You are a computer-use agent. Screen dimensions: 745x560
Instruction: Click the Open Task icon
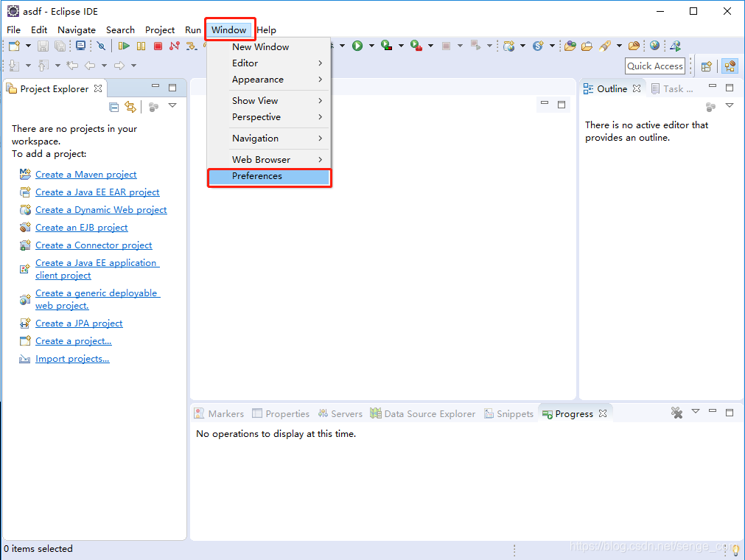[587, 46]
